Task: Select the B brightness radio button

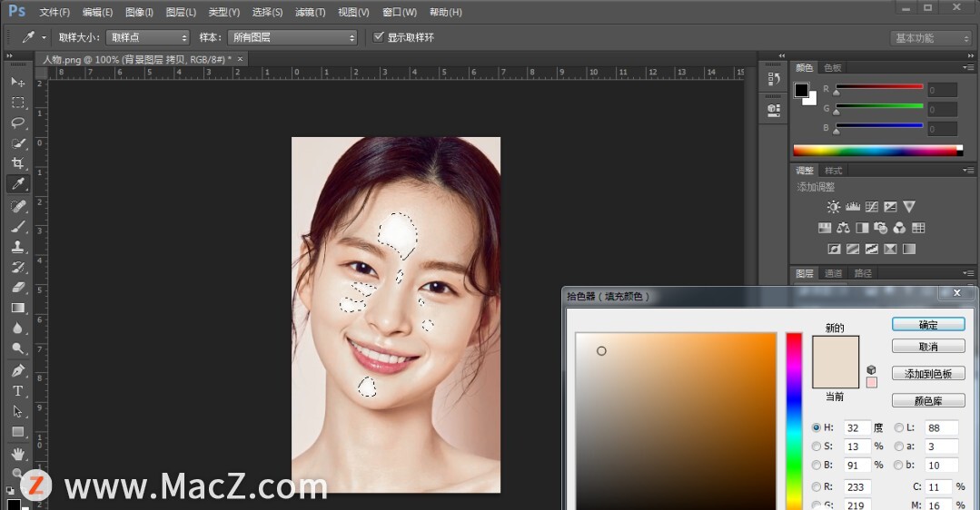Action: pyautogui.click(x=817, y=465)
